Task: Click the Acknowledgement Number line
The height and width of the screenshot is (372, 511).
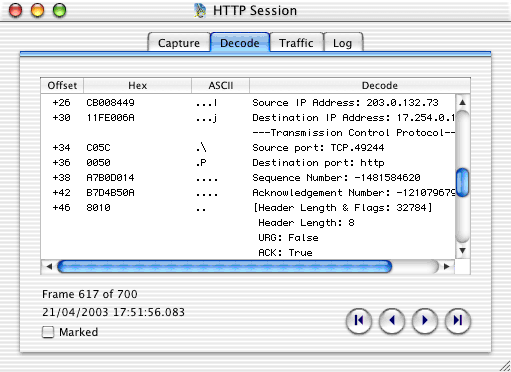Action: (x=354, y=193)
